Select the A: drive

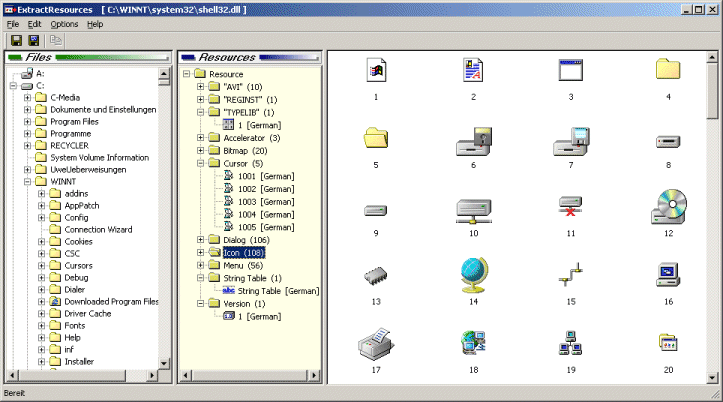[x=40, y=73]
